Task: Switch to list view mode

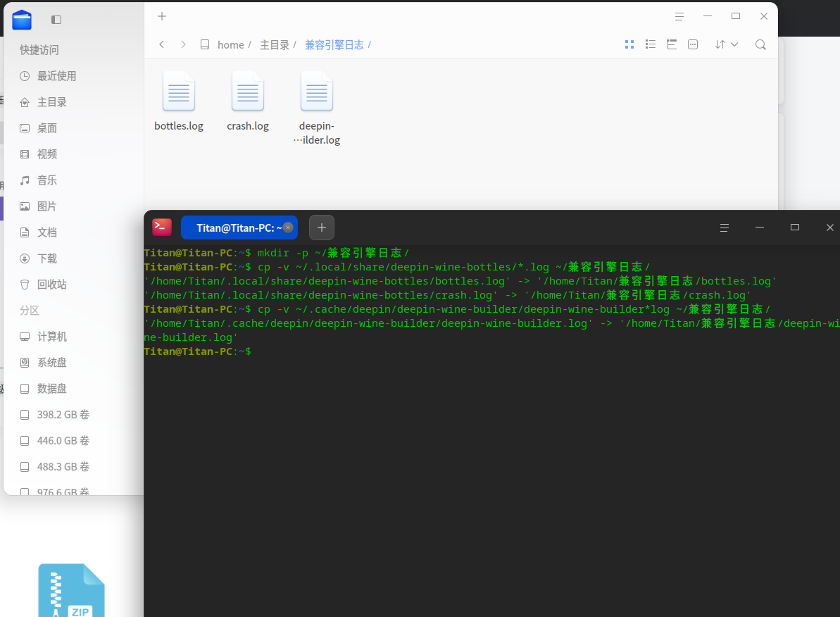Action: (x=651, y=44)
